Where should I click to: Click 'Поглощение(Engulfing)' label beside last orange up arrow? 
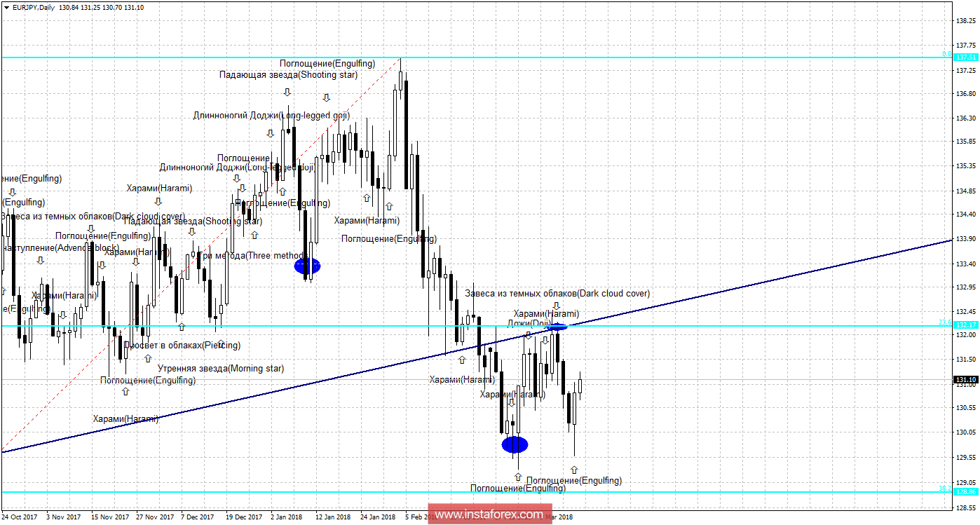click(x=573, y=480)
